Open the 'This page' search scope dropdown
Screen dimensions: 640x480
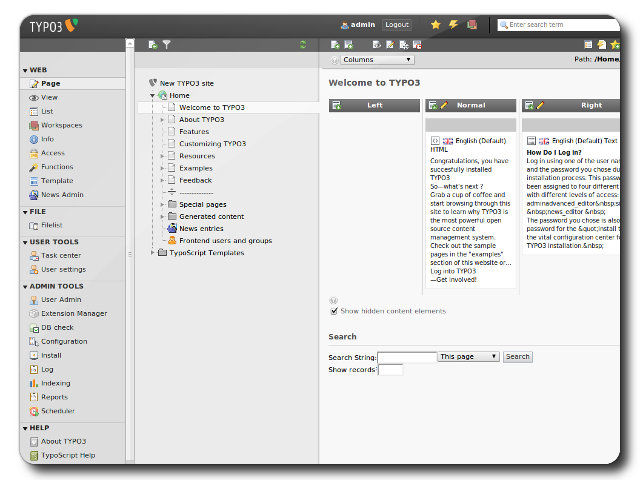click(468, 357)
